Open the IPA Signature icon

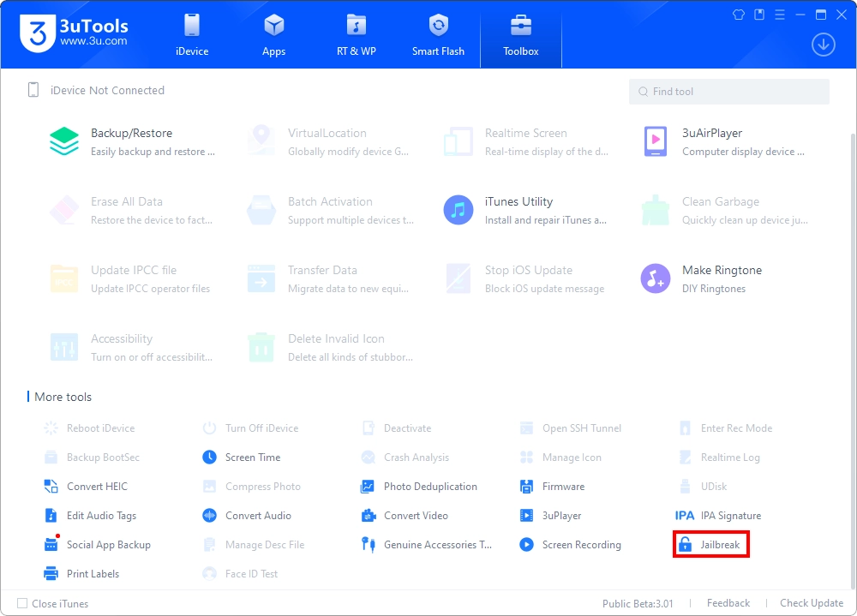(685, 516)
